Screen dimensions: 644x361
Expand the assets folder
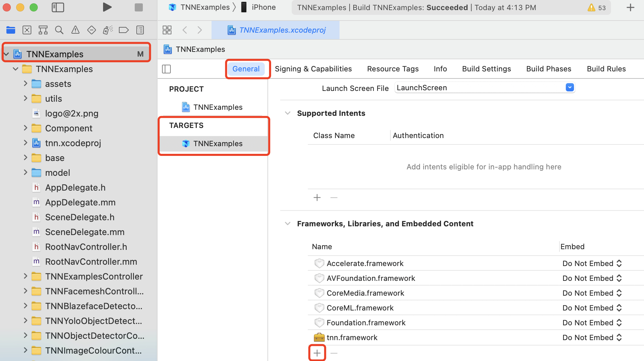(x=25, y=84)
